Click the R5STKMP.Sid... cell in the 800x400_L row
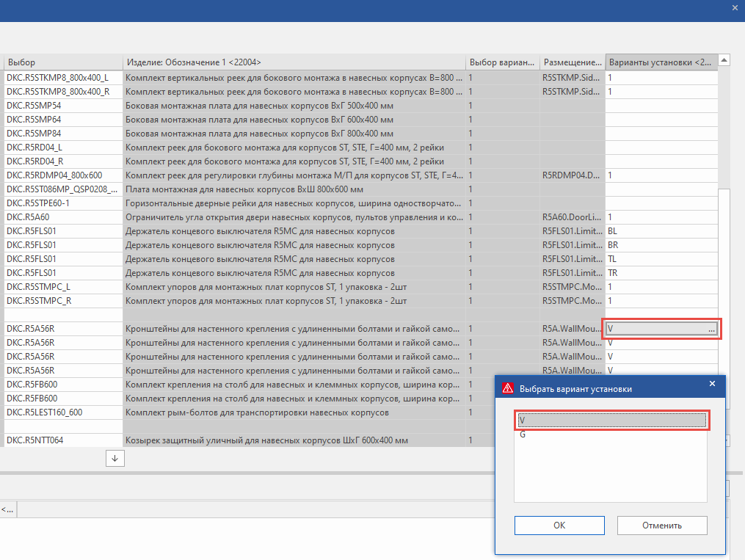Screen dimensions: 745x560 coord(573,77)
